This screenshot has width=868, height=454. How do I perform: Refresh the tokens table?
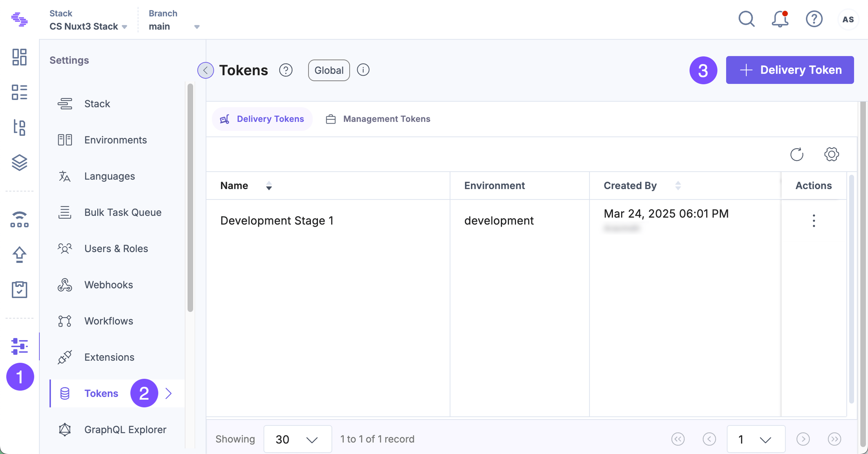[x=797, y=154]
